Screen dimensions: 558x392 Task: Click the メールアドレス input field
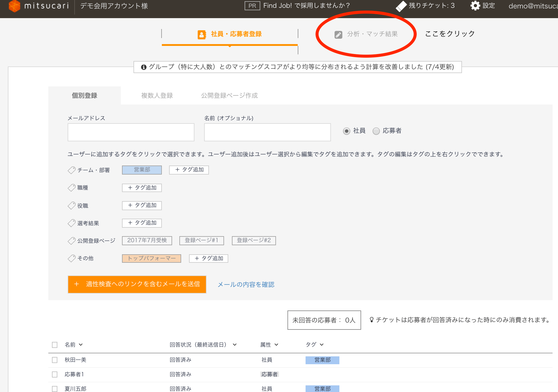tap(131, 132)
